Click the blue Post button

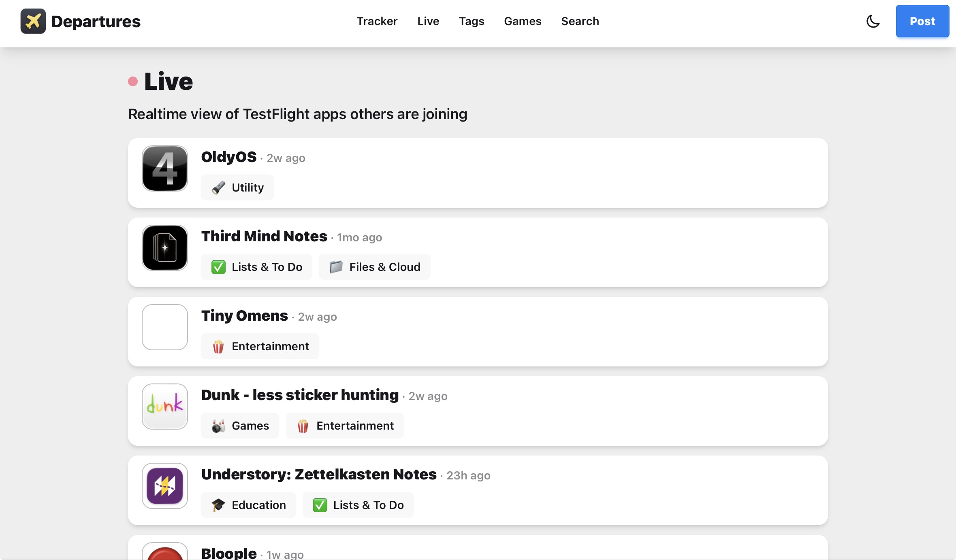(922, 21)
